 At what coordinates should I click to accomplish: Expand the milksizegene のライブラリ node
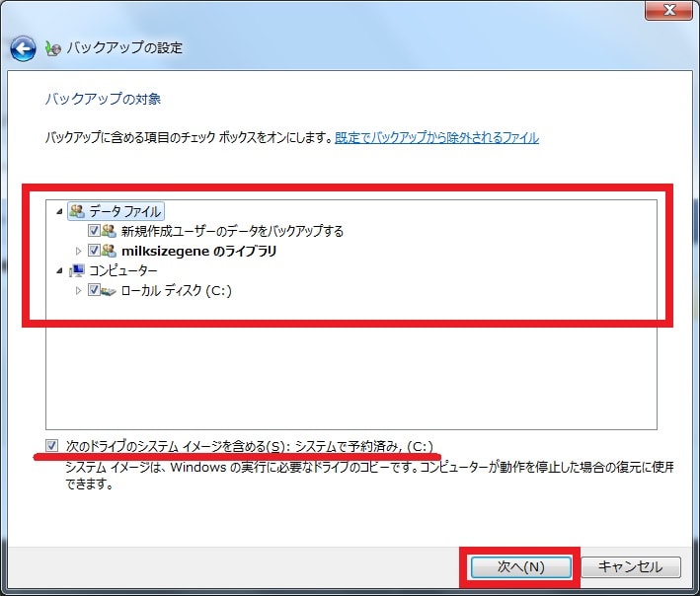coord(78,252)
